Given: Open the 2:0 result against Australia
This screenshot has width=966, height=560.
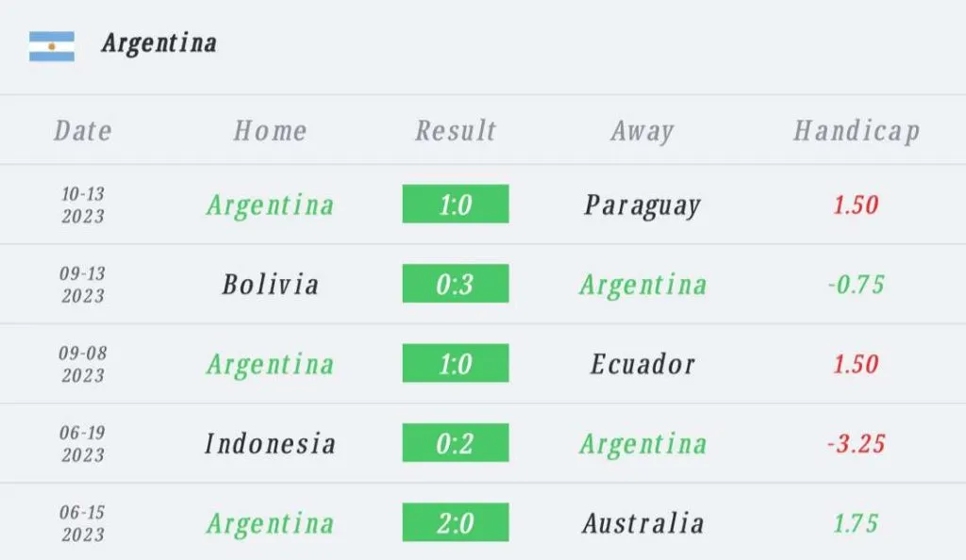Looking at the screenshot, I should point(456,523).
